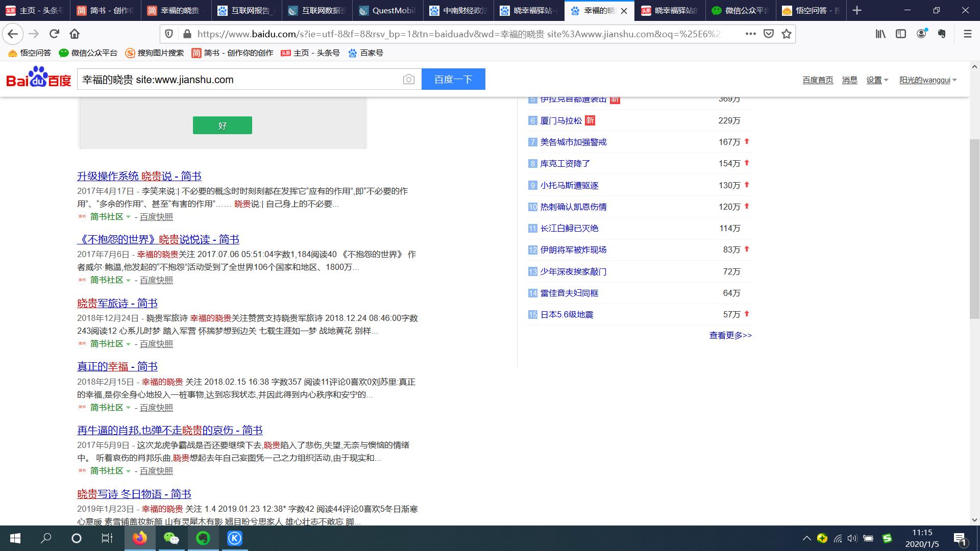Open 百度首页 link
The width and height of the screenshot is (980, 551).
pos(818,80)
